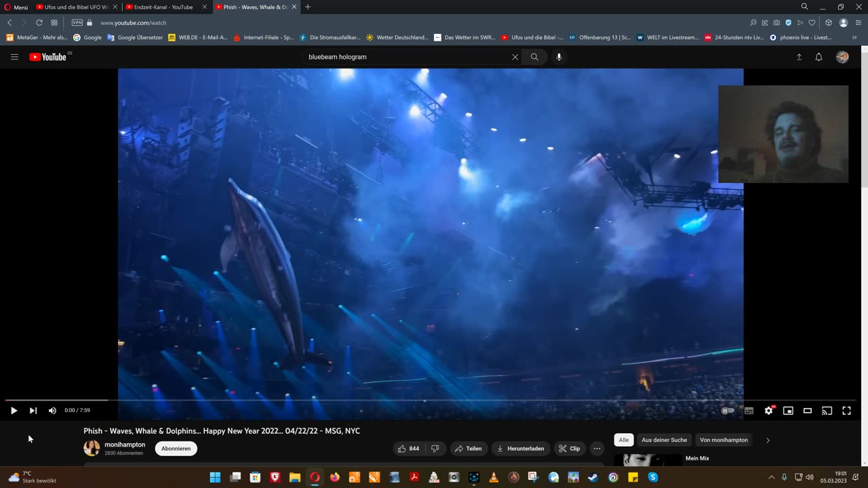Take Opera snapshot camera icon
This screenshot has height=488, width=868.
776,22
